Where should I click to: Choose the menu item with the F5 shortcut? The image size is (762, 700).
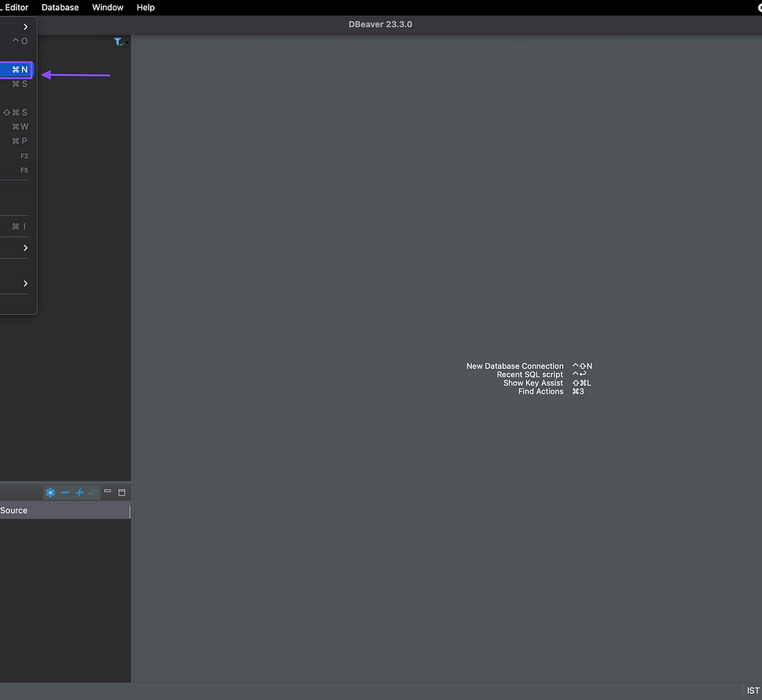(x=16, y=170)
